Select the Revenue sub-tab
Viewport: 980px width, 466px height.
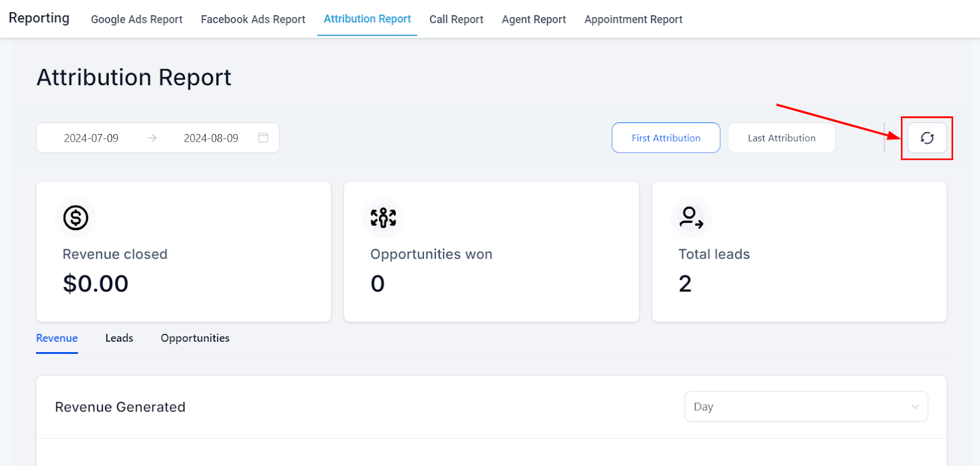[x=57, y=338]
